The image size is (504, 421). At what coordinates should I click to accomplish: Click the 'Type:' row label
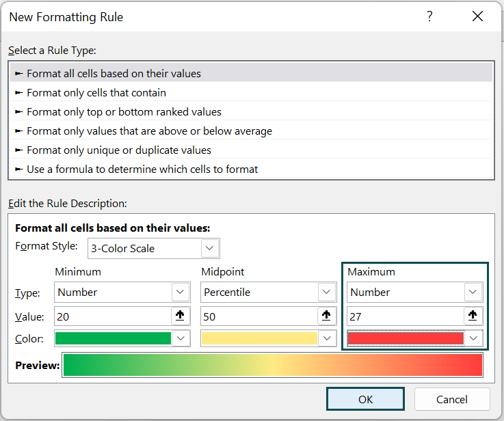tap(27, 293)
